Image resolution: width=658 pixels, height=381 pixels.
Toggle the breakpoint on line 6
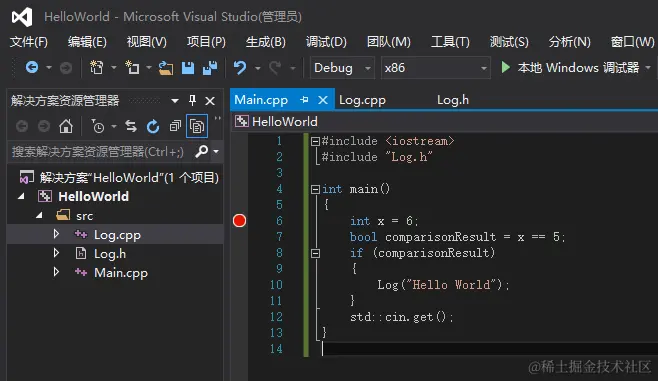coord(239,221)
